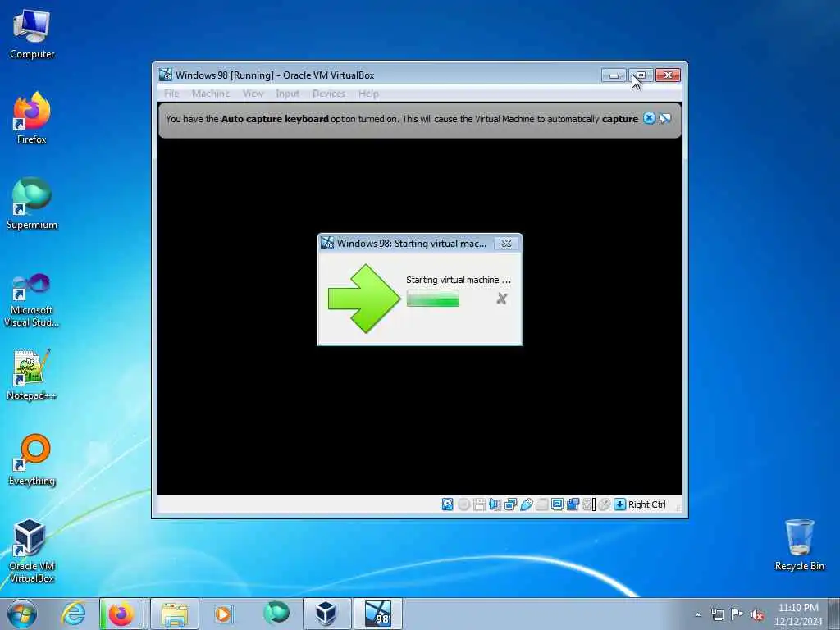Click the muted volume tray icon

(757, 614)
